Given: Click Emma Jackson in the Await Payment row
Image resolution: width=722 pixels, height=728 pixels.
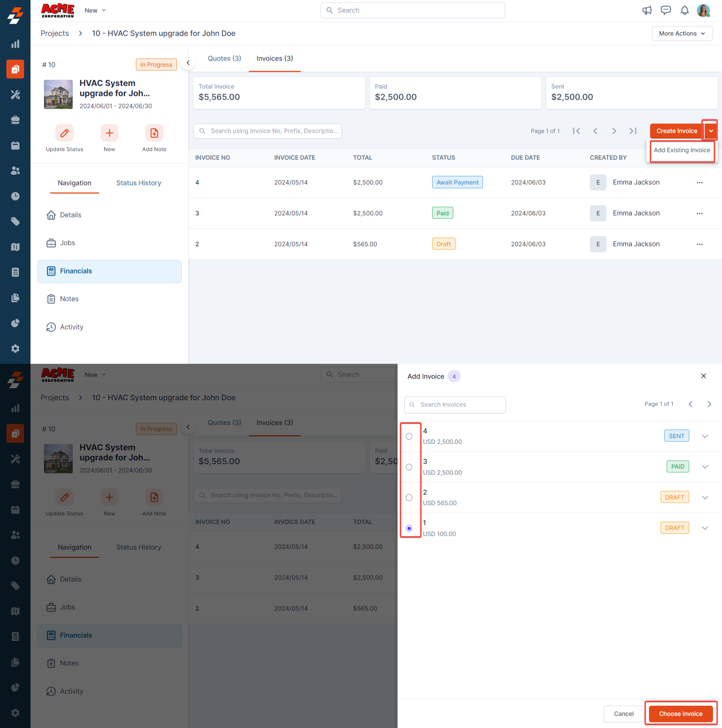Looking at the screenshot, I should click(x=636, y=182).
